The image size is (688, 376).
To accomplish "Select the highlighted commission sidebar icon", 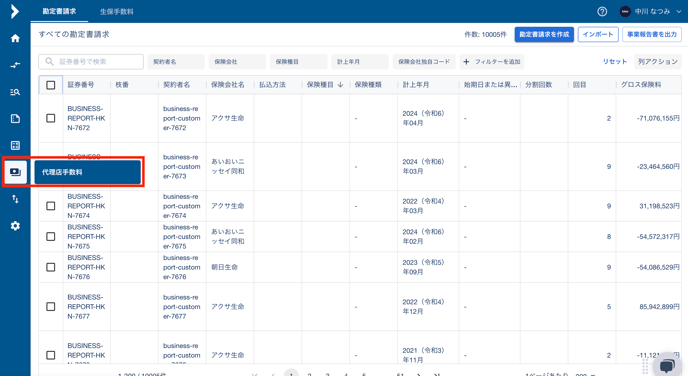I will (x=15, y=172).
